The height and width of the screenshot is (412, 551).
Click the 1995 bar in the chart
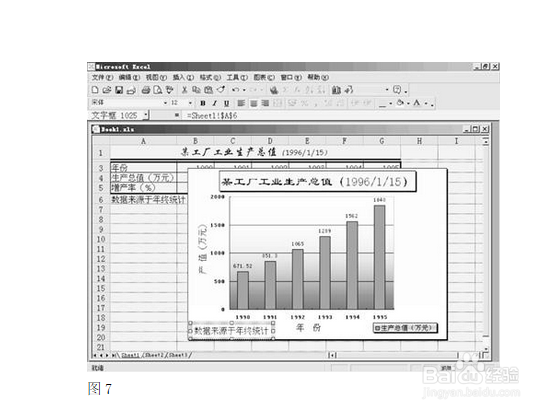380,257
